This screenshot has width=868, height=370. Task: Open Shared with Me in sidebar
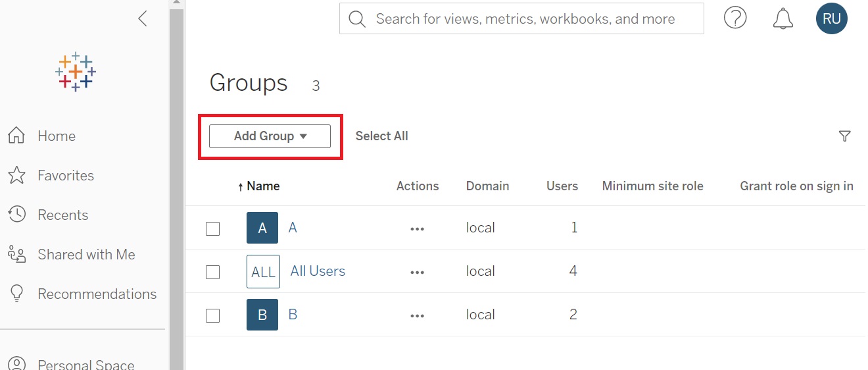coord(85,255)
